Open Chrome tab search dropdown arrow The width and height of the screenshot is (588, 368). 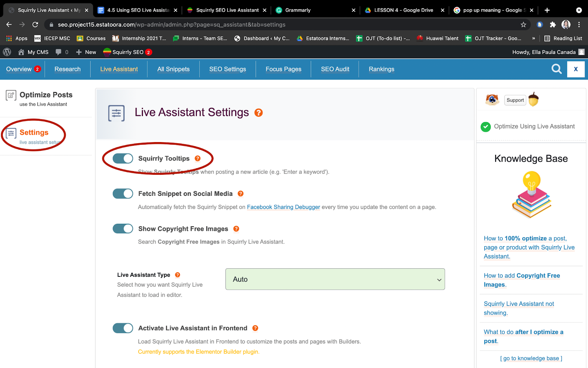tap(579, 10)
